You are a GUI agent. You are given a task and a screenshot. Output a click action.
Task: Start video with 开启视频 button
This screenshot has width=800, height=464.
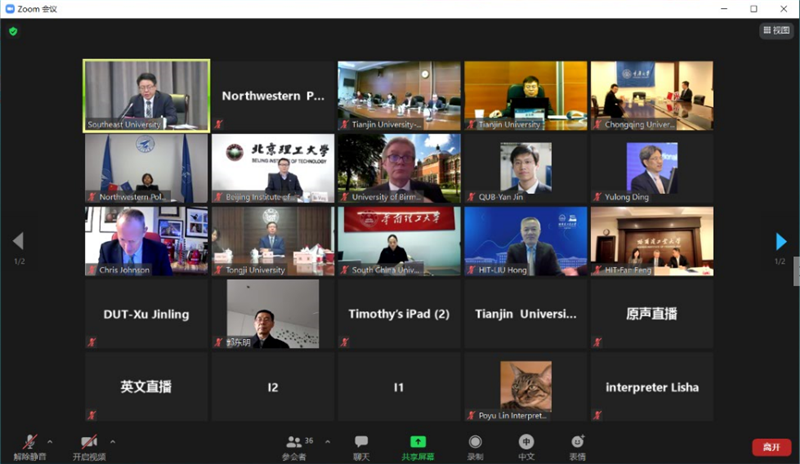(x=89, y=447)
